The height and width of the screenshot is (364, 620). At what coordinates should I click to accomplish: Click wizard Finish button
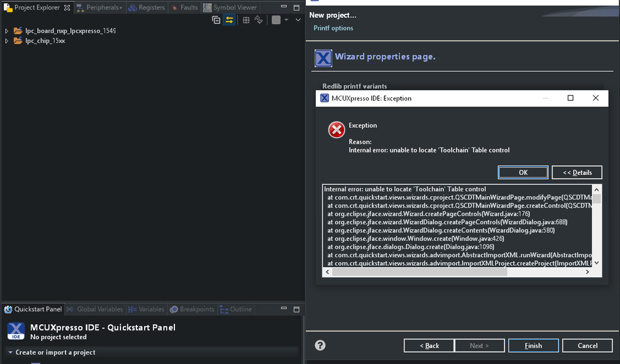pos(533,345)
